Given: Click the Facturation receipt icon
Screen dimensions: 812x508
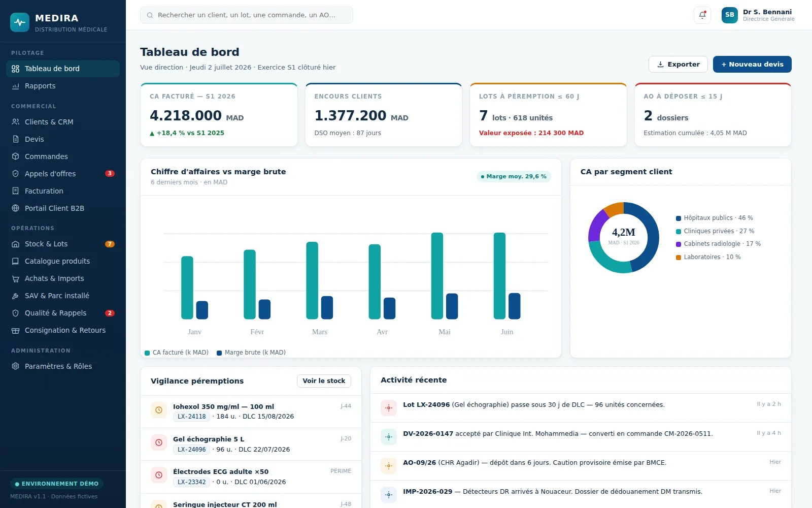Looking at the screenshot, I should pos(16,191).
